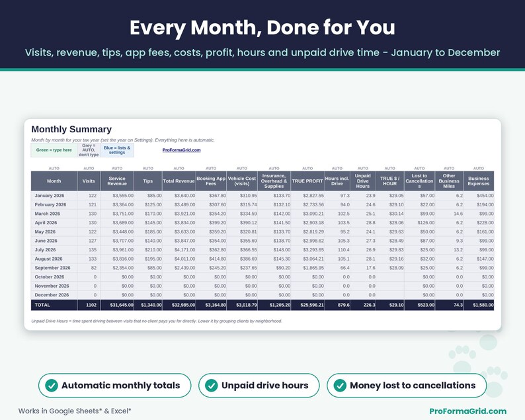Image resolution: width=525 pixels, height=420 pixels.
Task: Click the checkmark icon beside Unpaid drive hours
Action: [x=212, y=386]
